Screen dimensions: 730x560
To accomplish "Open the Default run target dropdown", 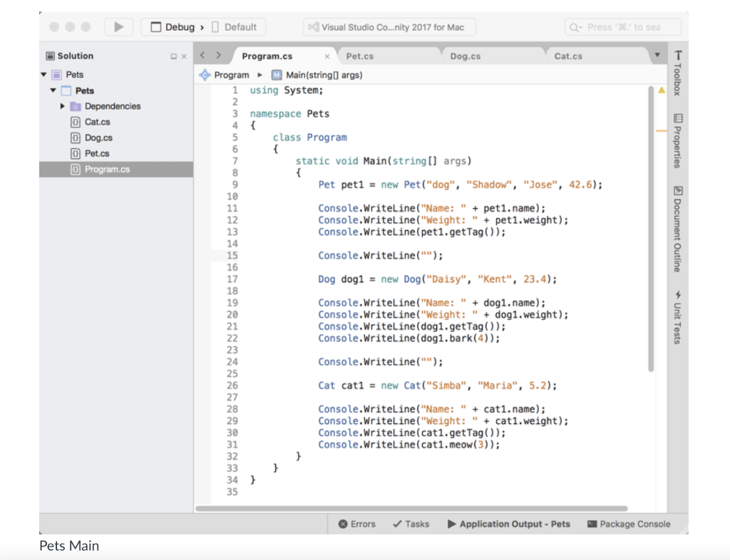I will (x=237, y=26).
